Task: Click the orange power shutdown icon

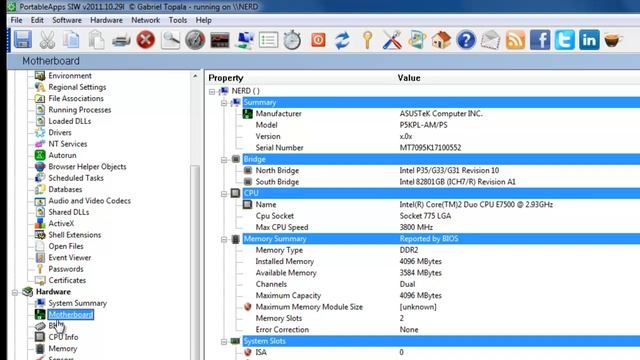Action: (x=318, y=40)
